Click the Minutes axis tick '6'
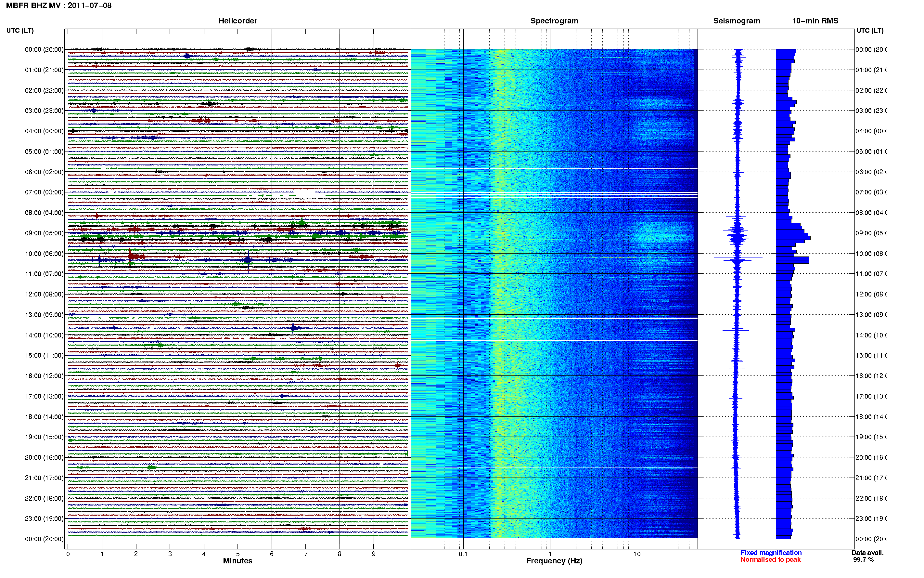Screen dimensions: 924x578 pos(272,554)
